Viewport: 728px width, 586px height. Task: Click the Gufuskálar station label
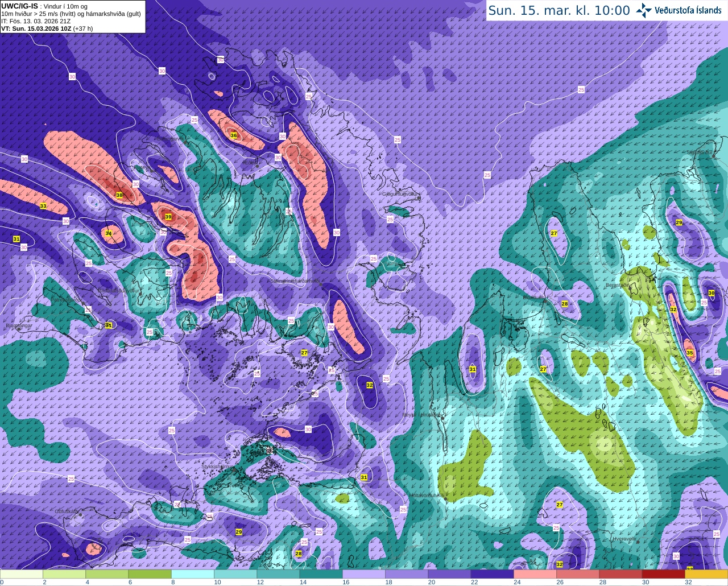click(67, 511)
